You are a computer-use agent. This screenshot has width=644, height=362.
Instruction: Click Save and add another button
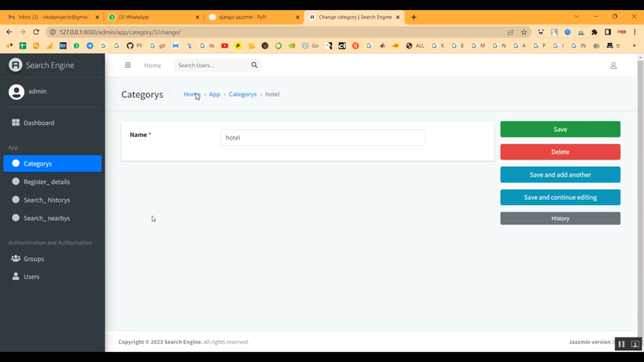click(x=560, y=175)
